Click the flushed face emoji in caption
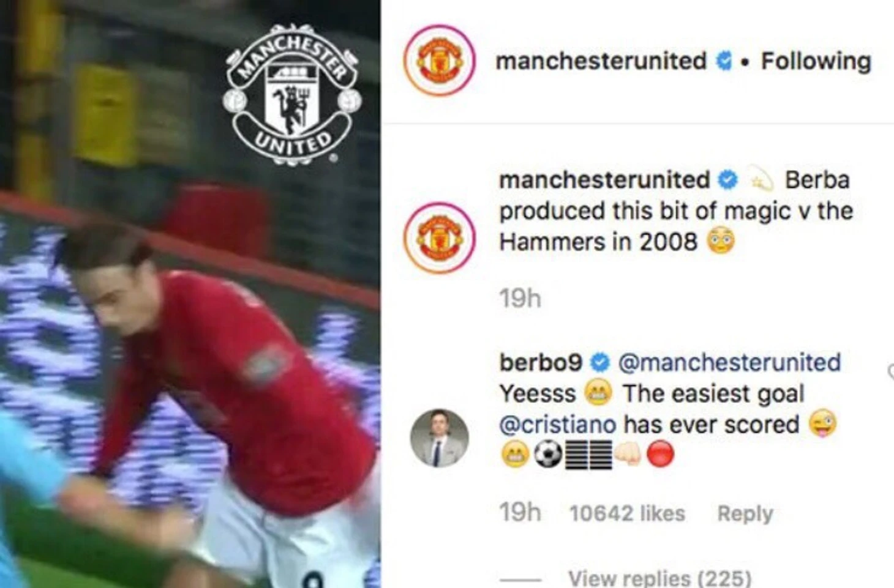Image resolution: width=894 pixels, height=588 pixels. click(721, 241)
